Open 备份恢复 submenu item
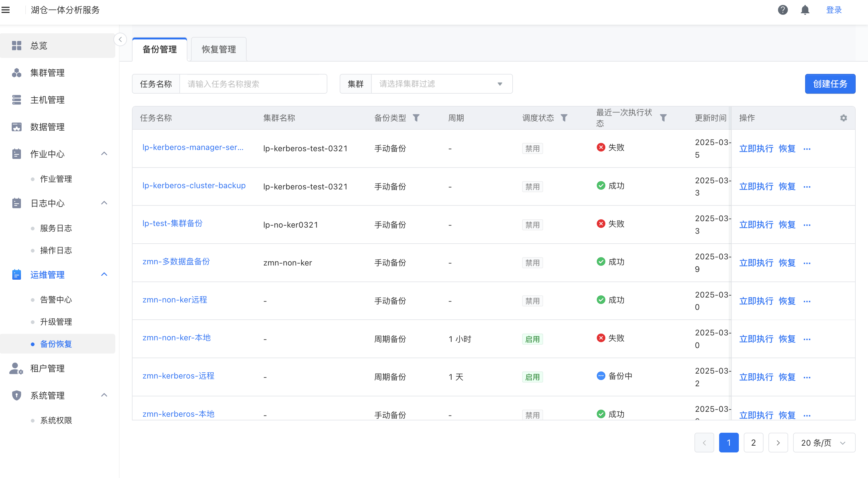The image size is (868, 478). [57, 344]
